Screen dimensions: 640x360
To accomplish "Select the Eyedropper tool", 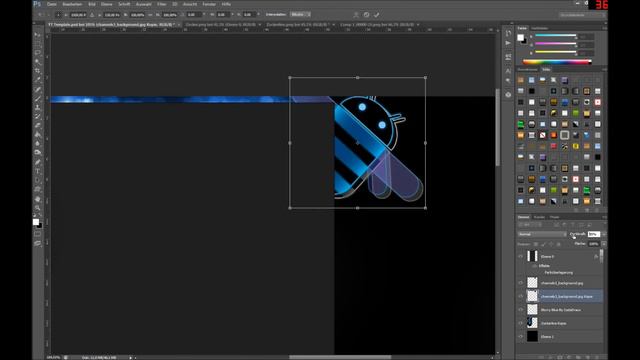I will click(x=38, y=80).
